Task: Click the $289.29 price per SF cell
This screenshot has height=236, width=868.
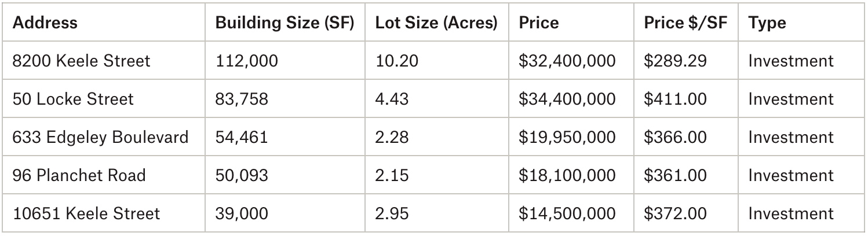Action: [x=675, y=61]
